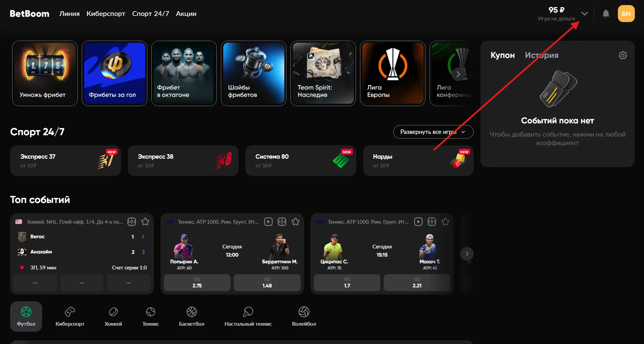Select the Футбол sport category
Screen dimensions: 644x344
26,317
